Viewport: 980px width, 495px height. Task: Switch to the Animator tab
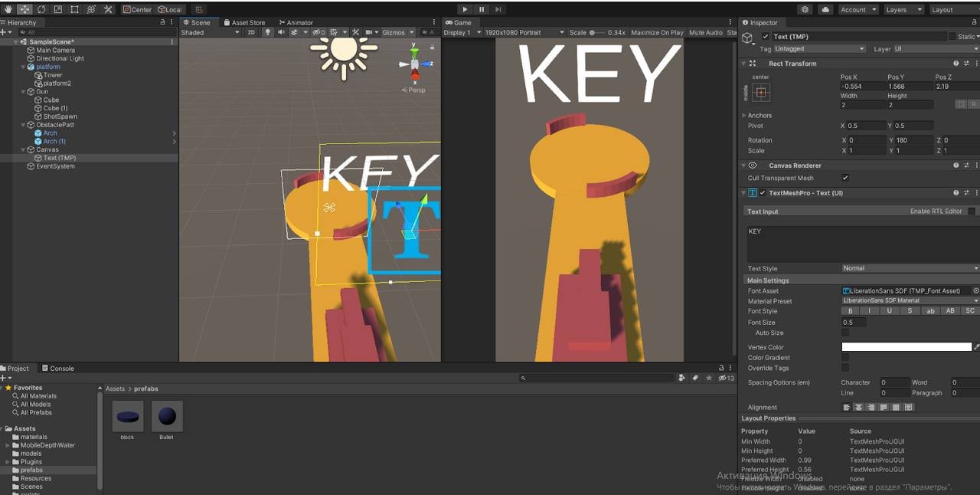[296, 23]
